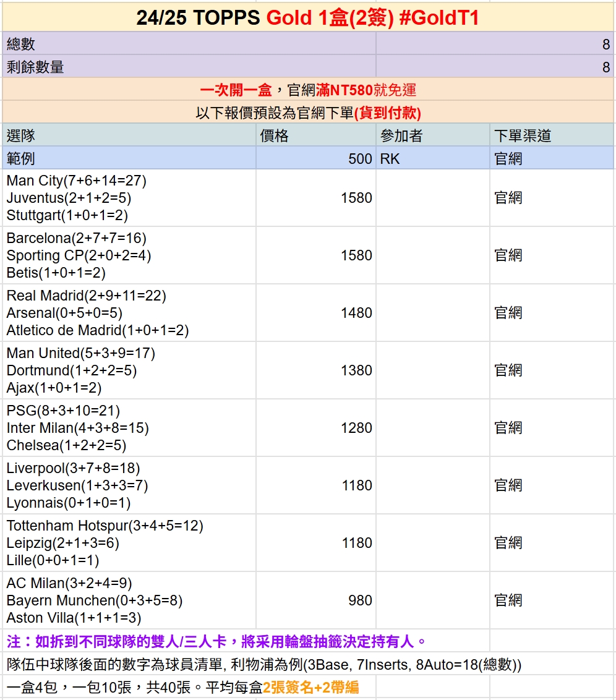Click the 1580 price for Barcelona group

click(316, 255)
